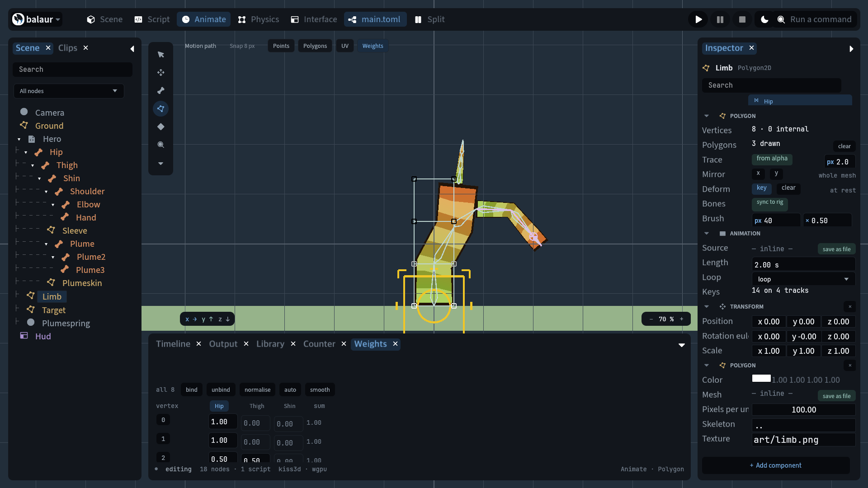Toggle Points view mode
The image size is (868, 488).
(281, 46)
